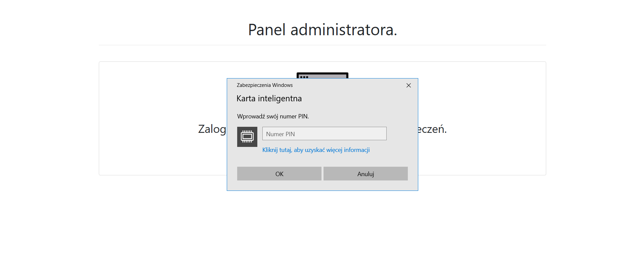Click the "Panel administratora." page heading
Screen dimensions: 644x266
pyautogui.click(x=322, y=30)
